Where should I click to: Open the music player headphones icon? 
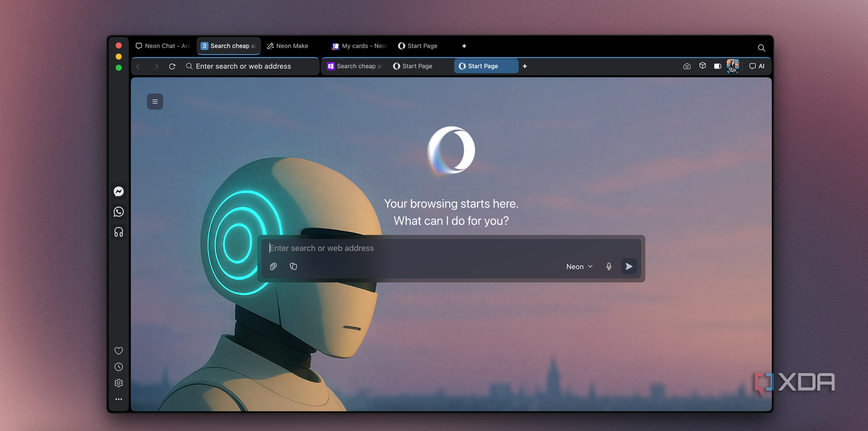[119, 232]
